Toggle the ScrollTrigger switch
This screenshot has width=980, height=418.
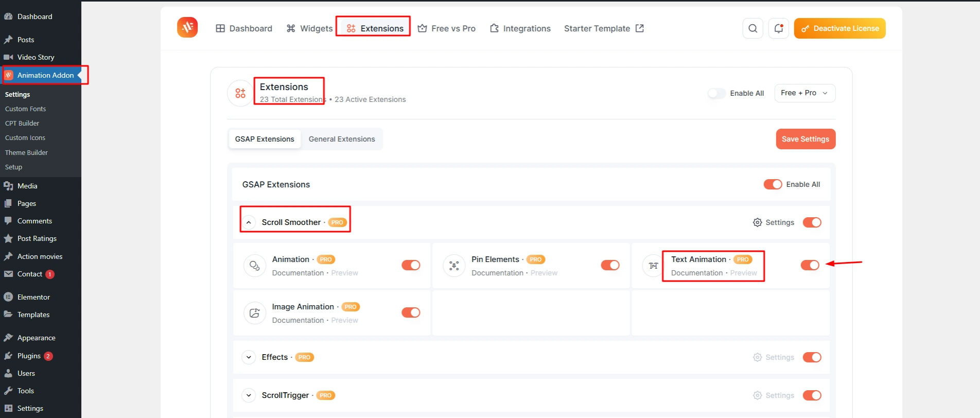point(812,395)
